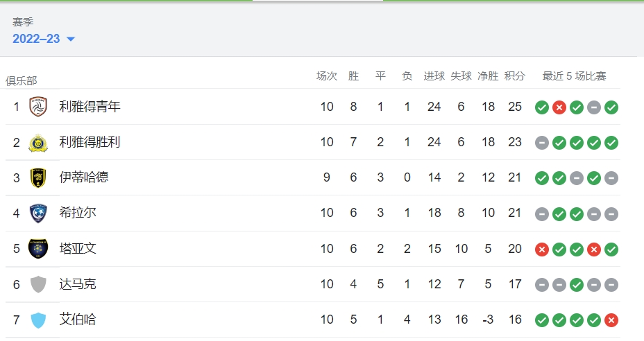Open the 利雅得青年 team link
Viewport: 644px width, 341px height.
(90, 107)
